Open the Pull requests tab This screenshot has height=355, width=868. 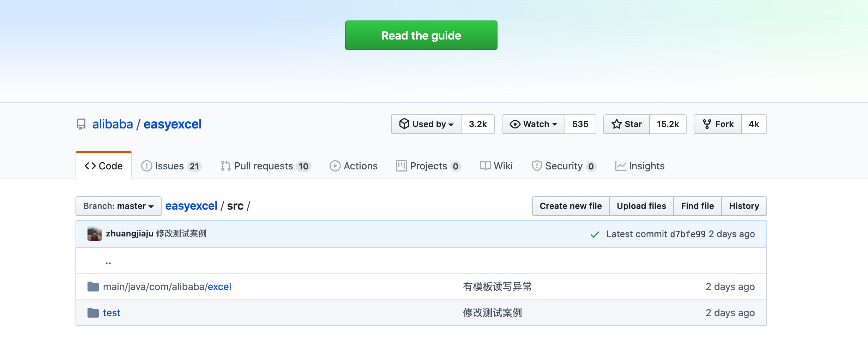[266, 166]
